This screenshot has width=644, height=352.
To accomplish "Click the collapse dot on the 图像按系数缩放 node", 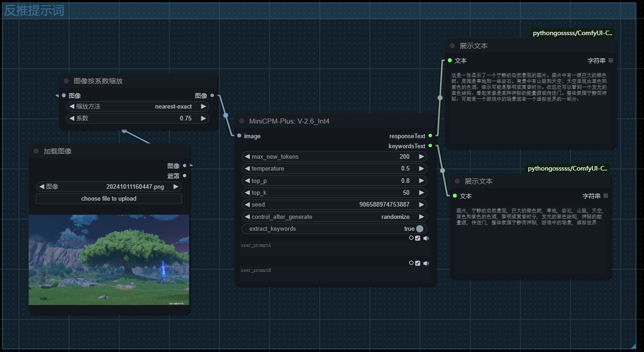I will (x=67, y=81).
